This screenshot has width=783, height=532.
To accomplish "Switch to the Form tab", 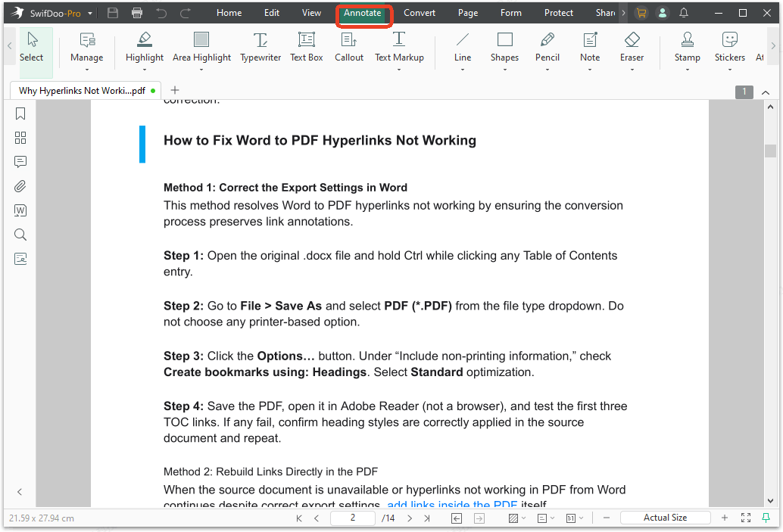I will tap(511, 13).
